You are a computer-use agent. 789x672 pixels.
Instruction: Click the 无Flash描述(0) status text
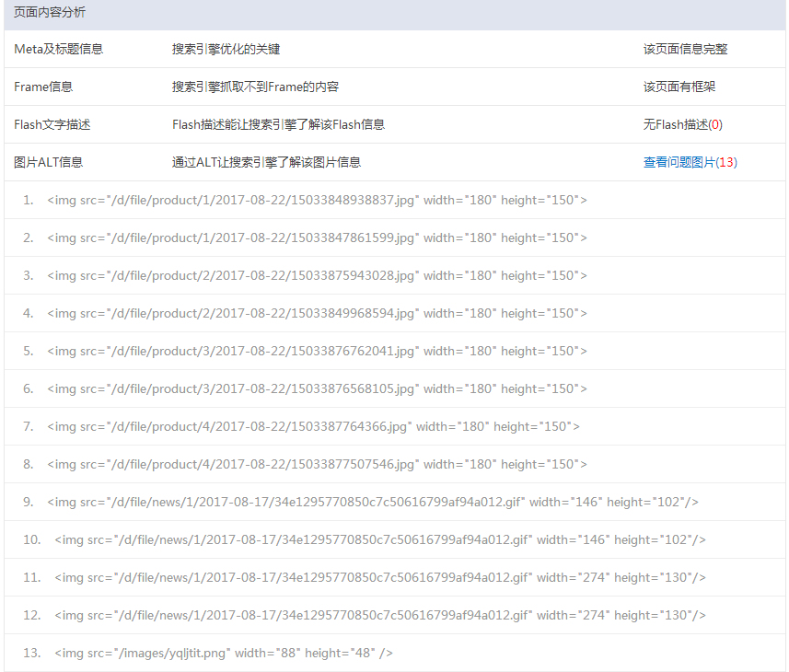682,124
